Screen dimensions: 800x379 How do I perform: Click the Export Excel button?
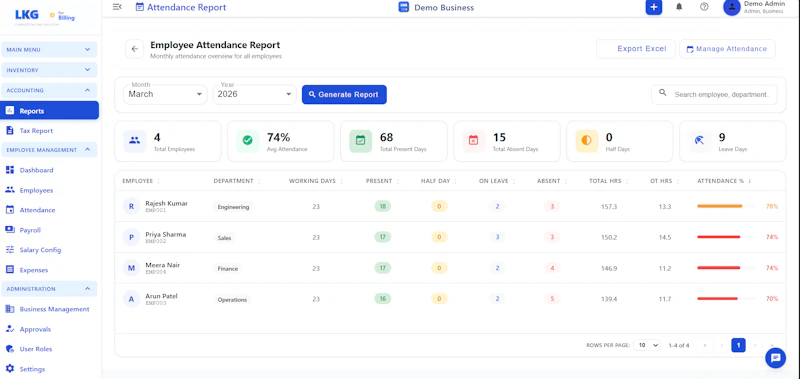coord(636,49)
